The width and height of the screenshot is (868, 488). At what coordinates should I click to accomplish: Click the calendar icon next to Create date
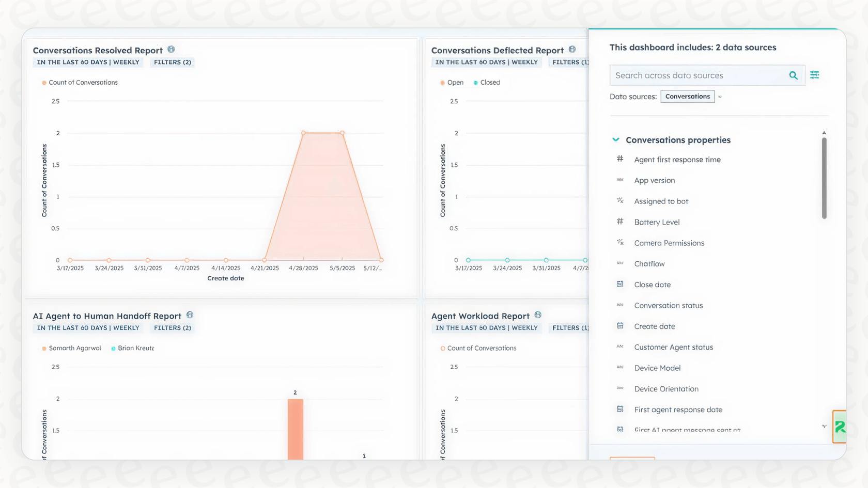619,326
